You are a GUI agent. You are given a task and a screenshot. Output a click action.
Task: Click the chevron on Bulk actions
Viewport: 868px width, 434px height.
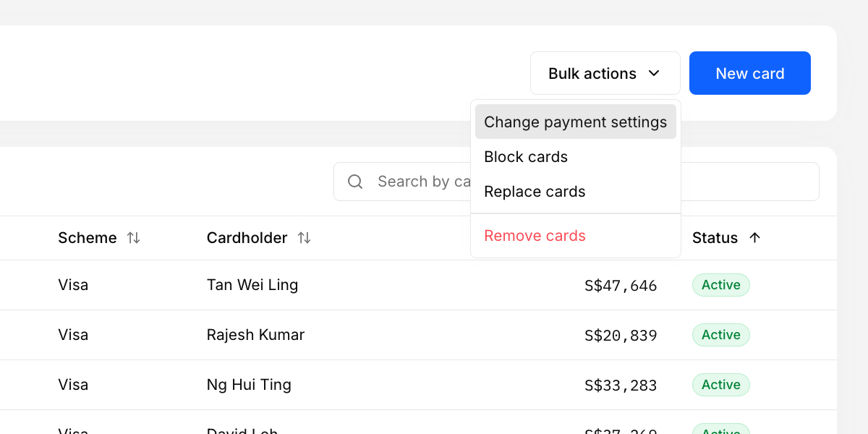654,73
